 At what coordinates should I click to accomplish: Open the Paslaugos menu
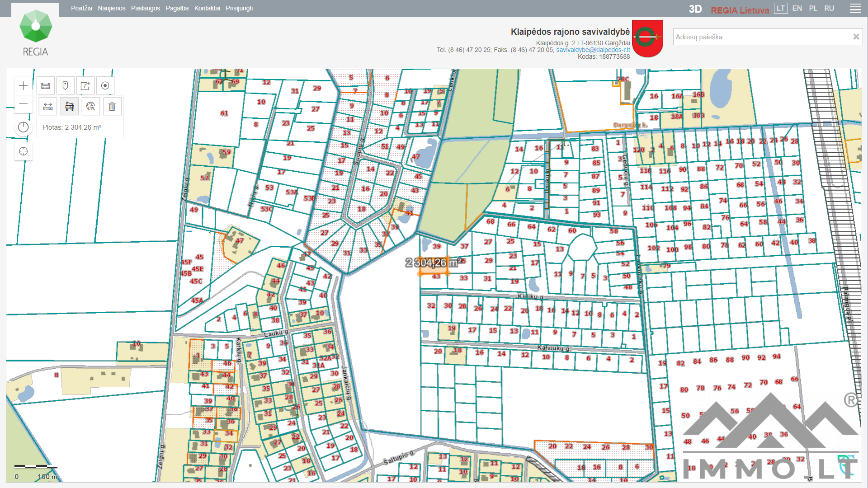[x=145, y=8]
